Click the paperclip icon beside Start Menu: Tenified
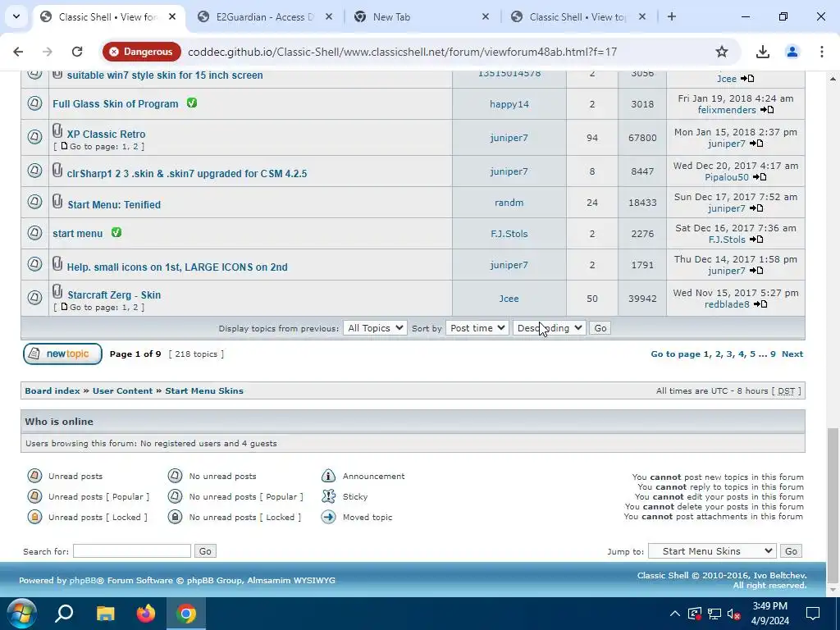 57,201
